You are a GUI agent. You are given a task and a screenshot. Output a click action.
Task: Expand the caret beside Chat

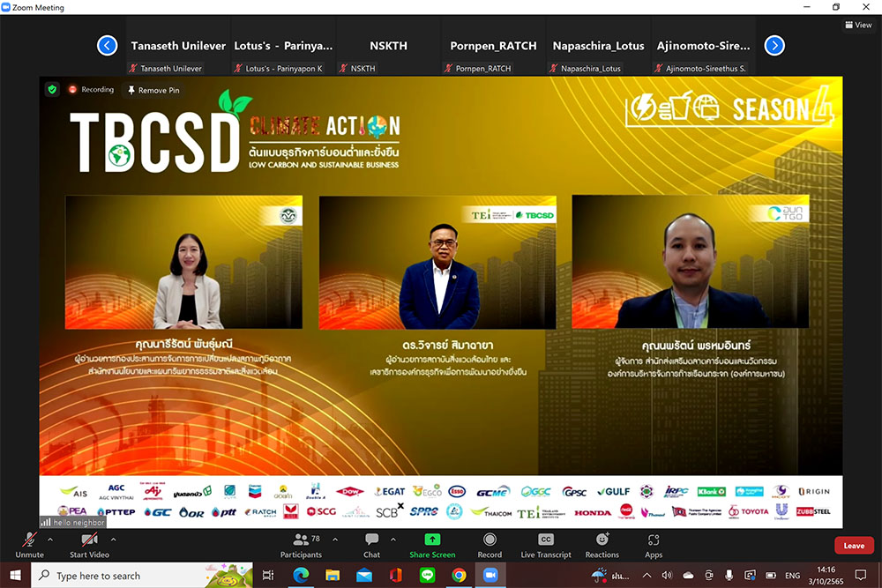393,540
